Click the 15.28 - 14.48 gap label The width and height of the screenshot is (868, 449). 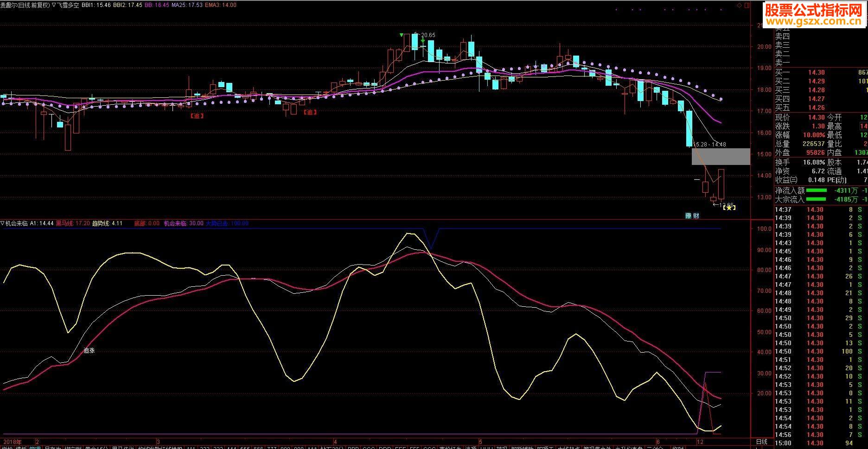pyautogui.click(x=709, y=145)
